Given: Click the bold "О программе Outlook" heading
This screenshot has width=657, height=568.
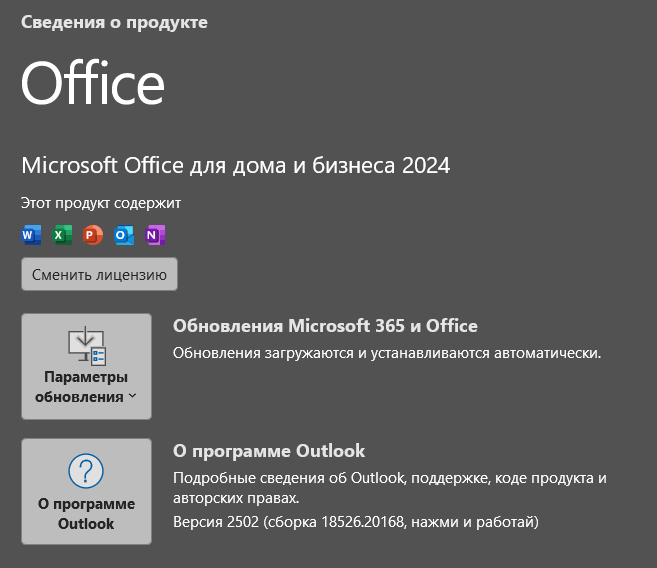Looking at the screenshot, I should 269,451.
